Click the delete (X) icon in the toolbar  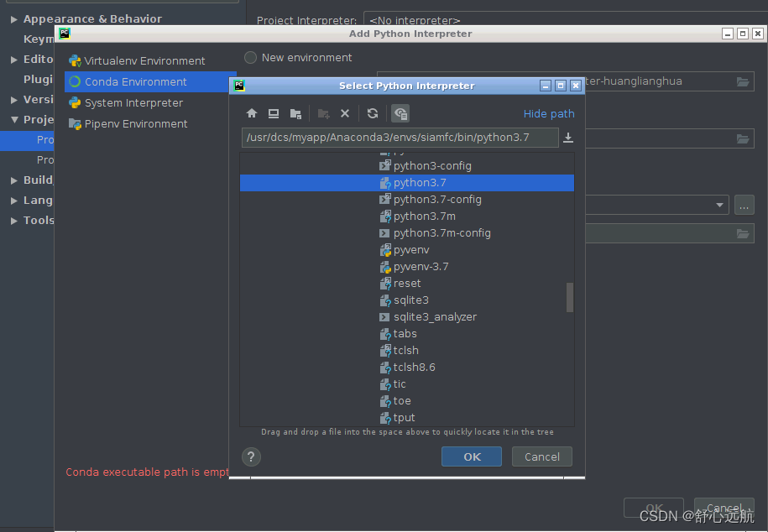344,112
